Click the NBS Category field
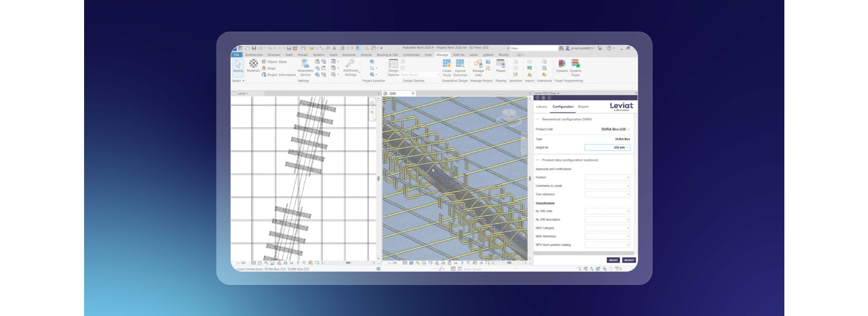The height and width of the screenshot is (316, 868). [607, 228]
